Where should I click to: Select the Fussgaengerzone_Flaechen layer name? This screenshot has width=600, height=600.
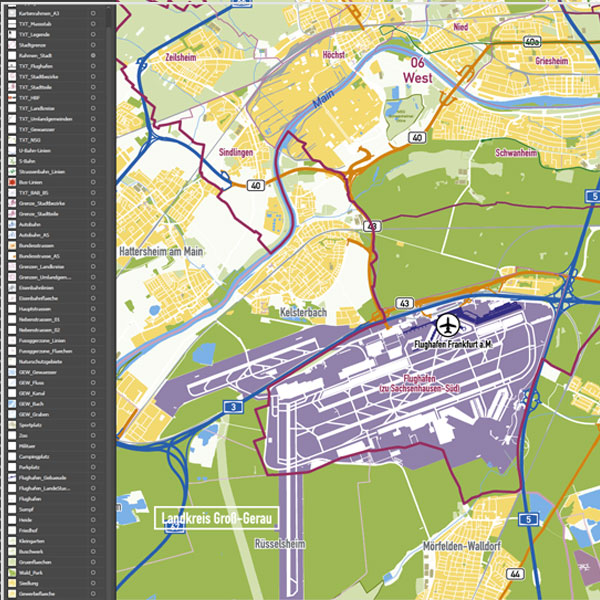45,351
